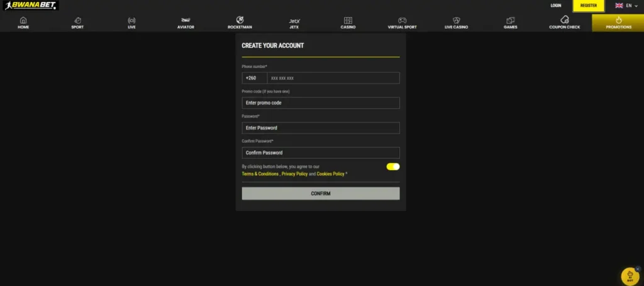Click the BwanaBet logo
The width and height of the screenshot is (644, 286).
coord(31,5)
